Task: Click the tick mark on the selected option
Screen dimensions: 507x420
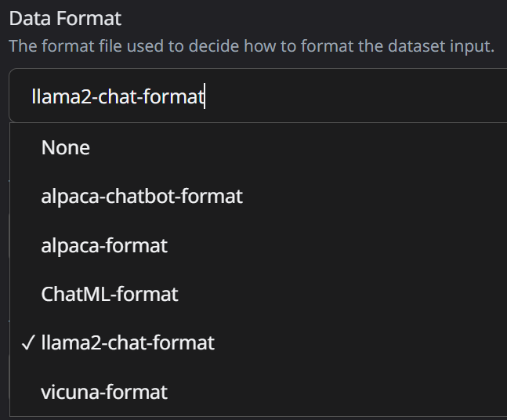Action: [x=29, y=343]
